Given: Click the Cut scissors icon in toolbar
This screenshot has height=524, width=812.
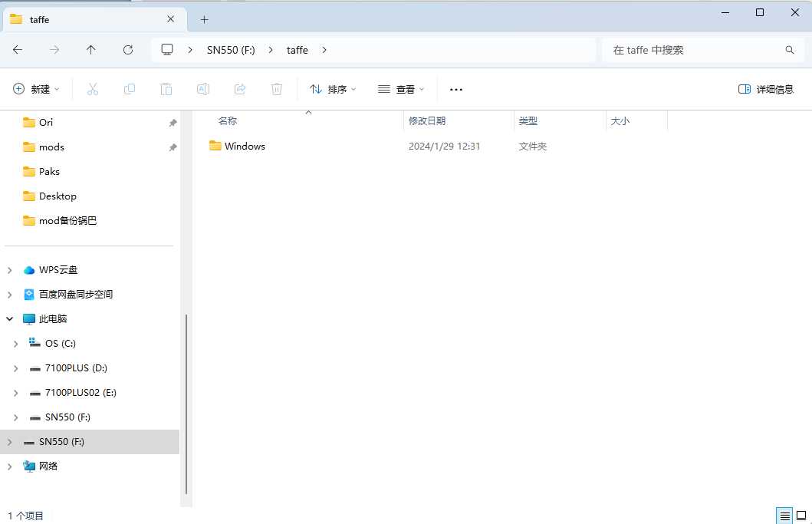Looking at the screenshot, I should tap(93, 89).
